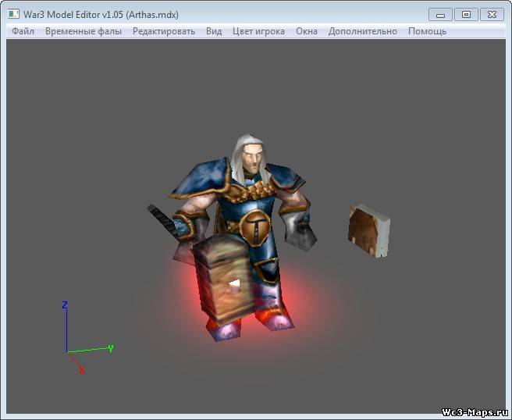Viewport: 512px width, 420px height.
Task: Click the green Y axis label
Action: click(x=111, y=348)
